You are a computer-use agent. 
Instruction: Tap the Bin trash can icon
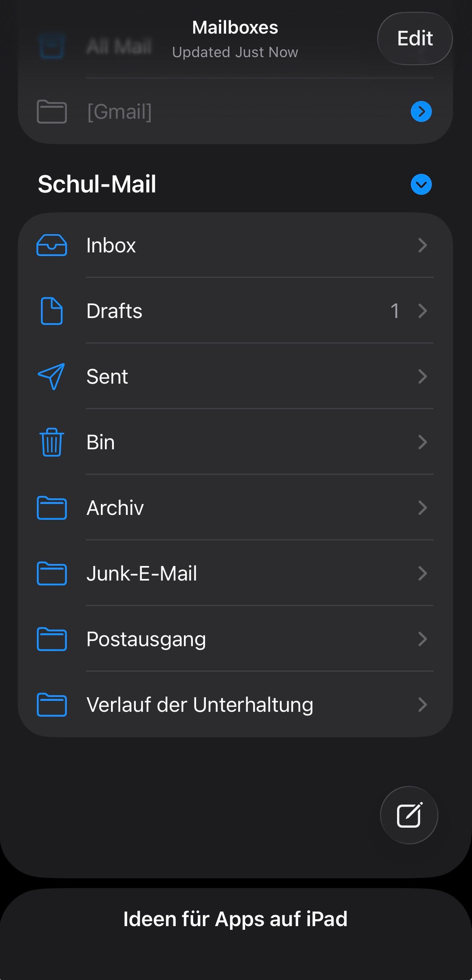click(51, 442)
